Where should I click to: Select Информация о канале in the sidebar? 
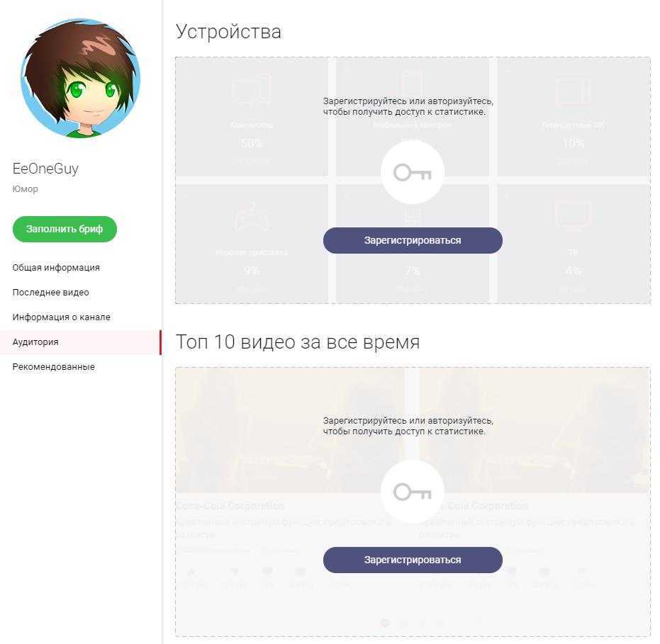pos(62,317)
